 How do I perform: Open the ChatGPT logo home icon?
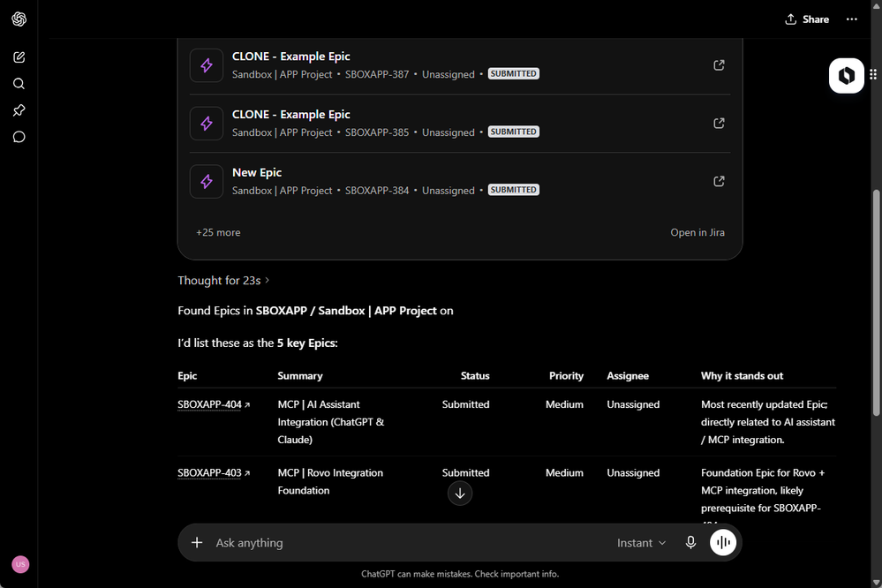click(19, 19)
